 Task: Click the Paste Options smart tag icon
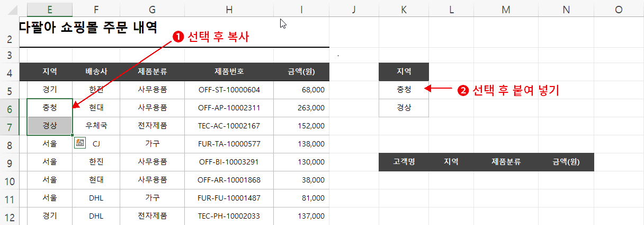[x=80, y=142]
